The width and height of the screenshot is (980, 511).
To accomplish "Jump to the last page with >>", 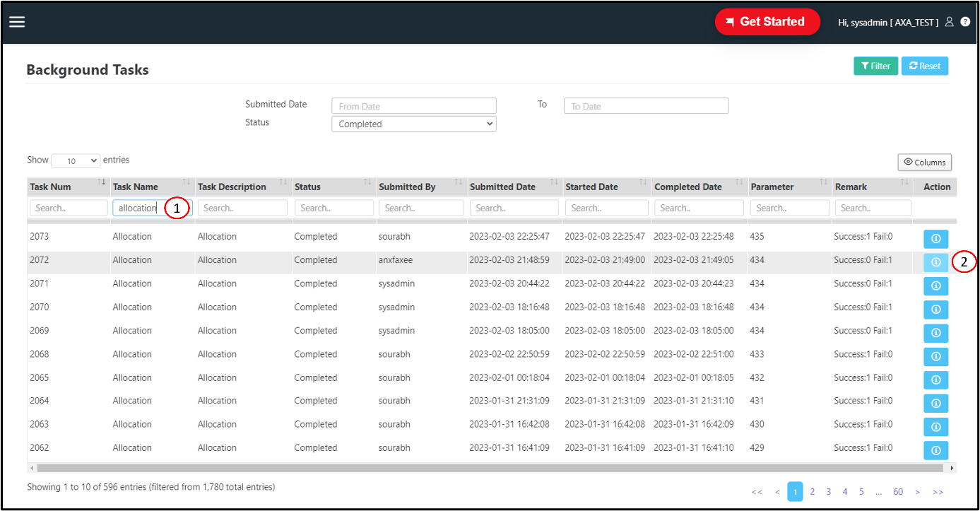I will pyautogui.click(x=938, y=491).
